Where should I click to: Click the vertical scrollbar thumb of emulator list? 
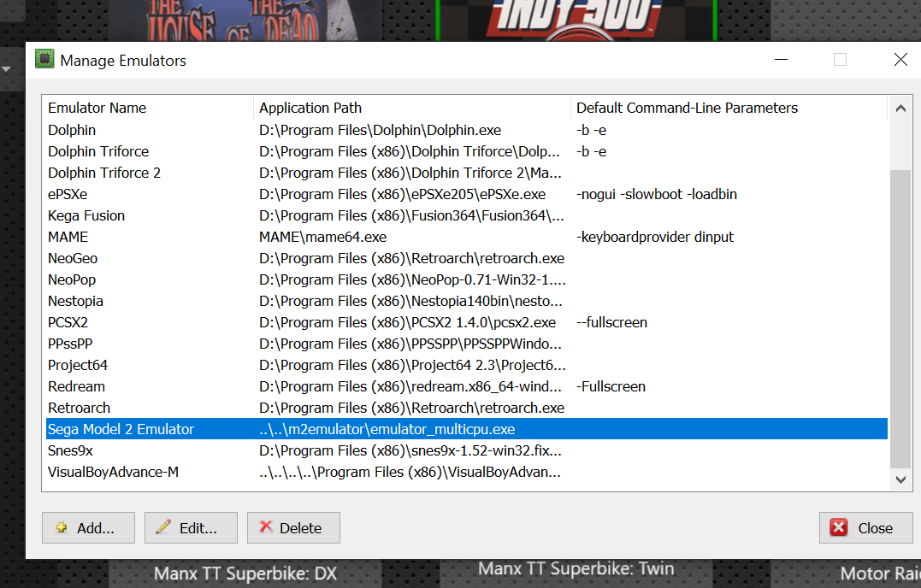click(900, 320)
